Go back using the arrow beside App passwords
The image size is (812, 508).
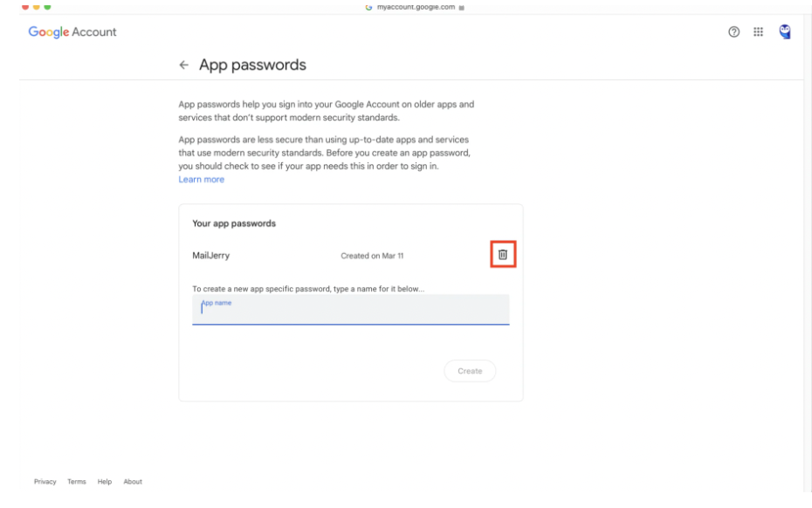pos(184,65)
